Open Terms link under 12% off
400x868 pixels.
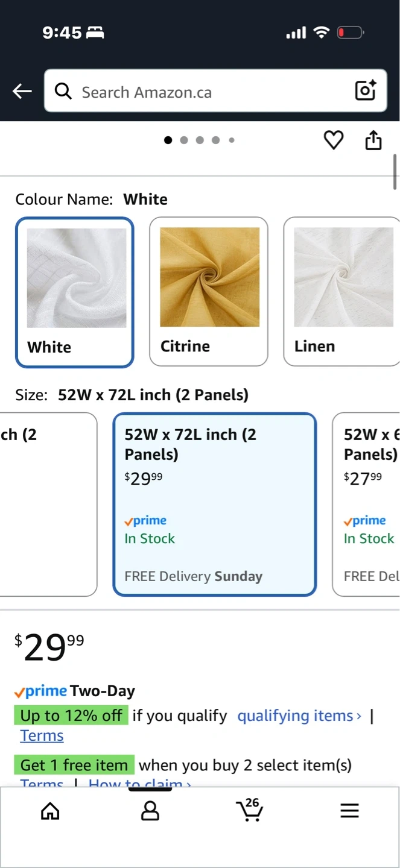point(42,735)
